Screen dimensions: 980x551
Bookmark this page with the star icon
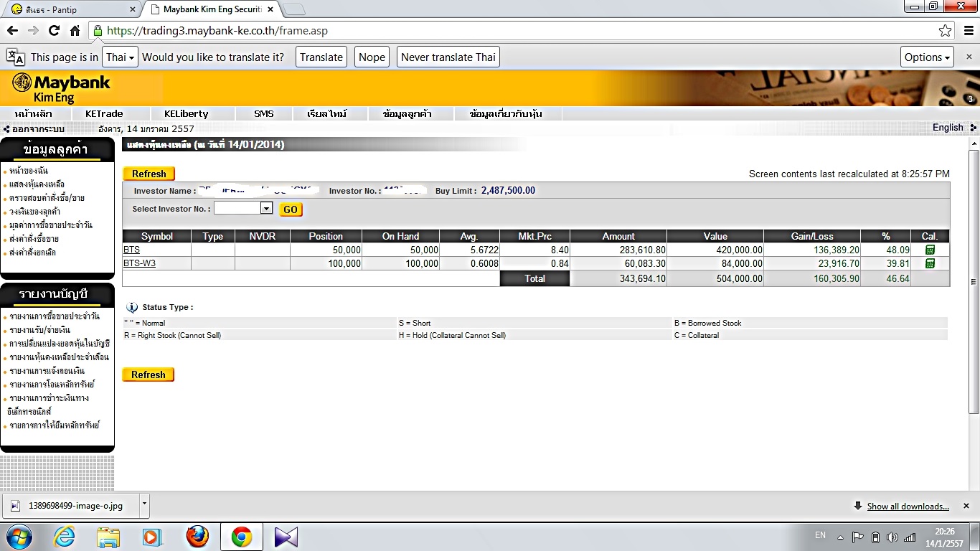tap(946, 31)
